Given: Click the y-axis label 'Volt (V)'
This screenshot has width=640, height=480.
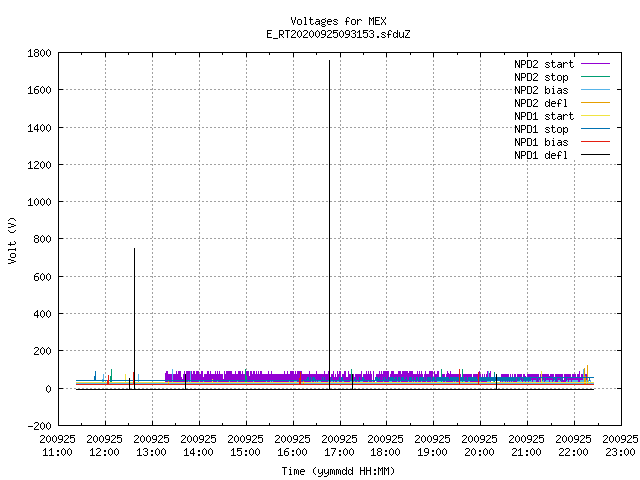Looking at the screenshot, I should pyautogui.click(x=12, y=240).
